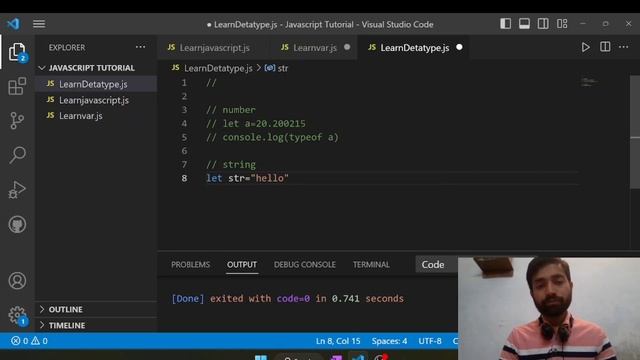The width and height of the screenshot is (640, 360).
Task: Select the OUTPUT panel tab
Action: [242, 264]
